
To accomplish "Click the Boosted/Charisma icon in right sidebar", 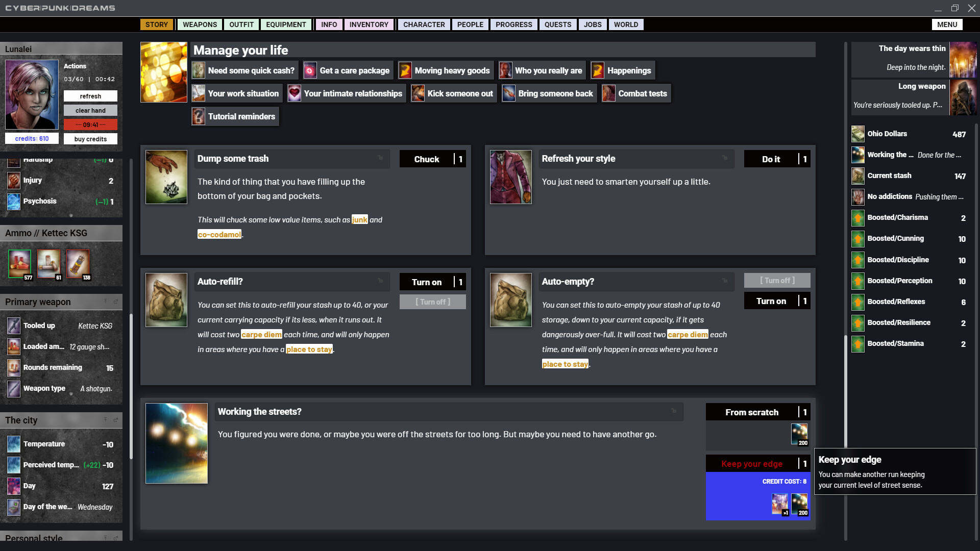I will 857,218.
